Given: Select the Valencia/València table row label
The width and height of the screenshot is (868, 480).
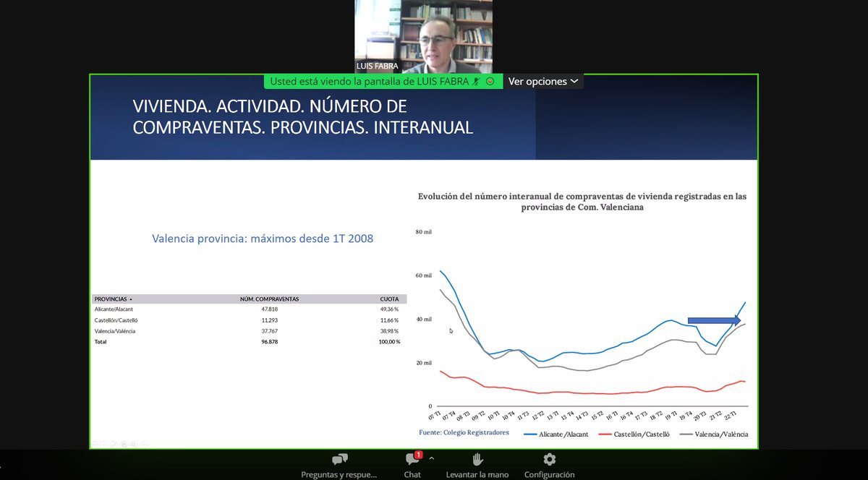Looking at the screenshot, I should 115,330.
